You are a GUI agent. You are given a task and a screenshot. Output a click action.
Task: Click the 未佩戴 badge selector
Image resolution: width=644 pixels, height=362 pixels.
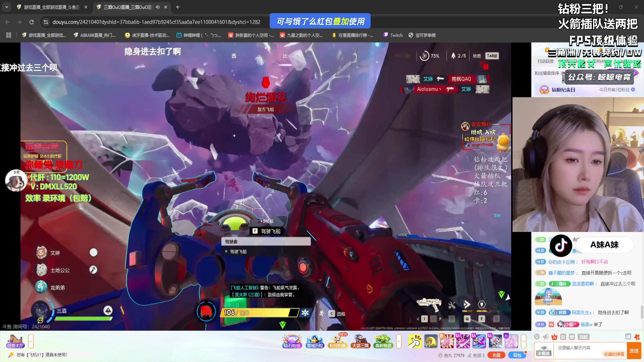pyautogui.click(x=544, y=351)
